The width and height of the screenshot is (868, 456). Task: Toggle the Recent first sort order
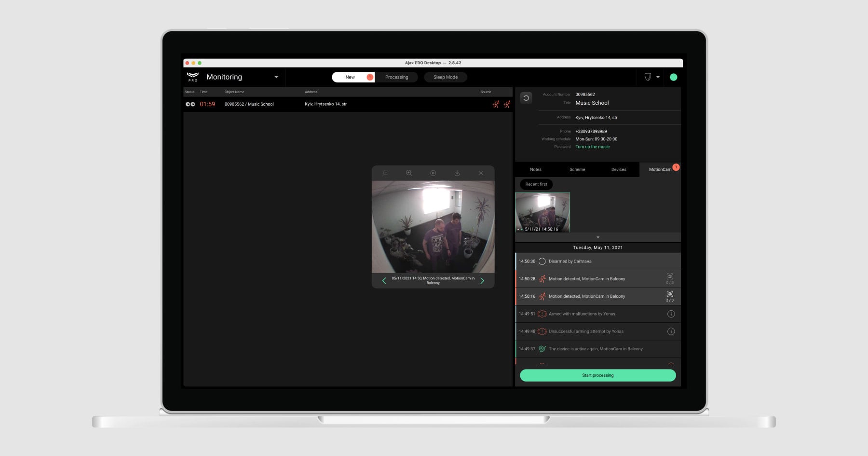pyautogui.click(x=536, y=184)
